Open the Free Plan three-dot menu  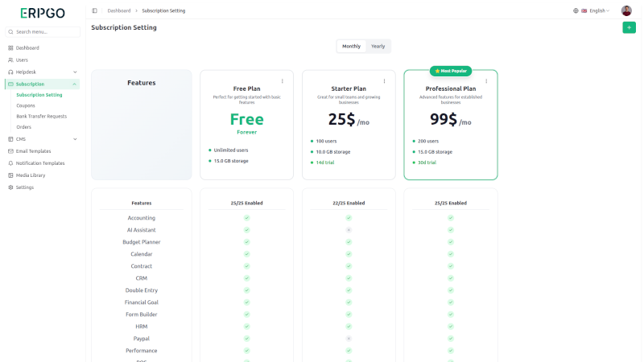(282, 80)
